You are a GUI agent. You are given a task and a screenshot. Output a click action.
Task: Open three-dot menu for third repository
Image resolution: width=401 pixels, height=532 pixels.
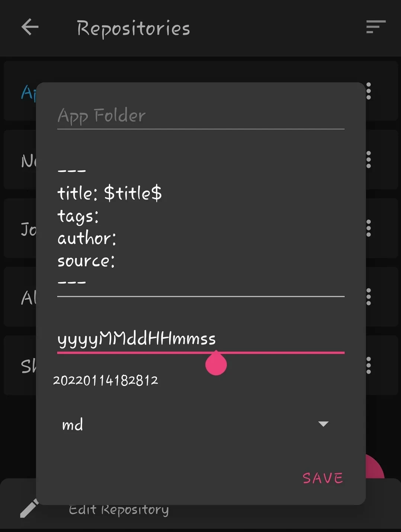[369, 228]
